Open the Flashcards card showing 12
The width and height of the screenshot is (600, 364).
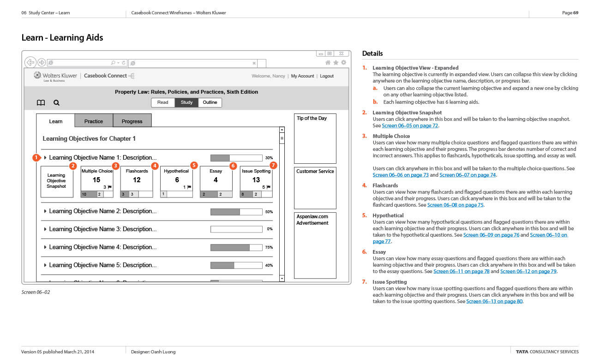(137, 182)
